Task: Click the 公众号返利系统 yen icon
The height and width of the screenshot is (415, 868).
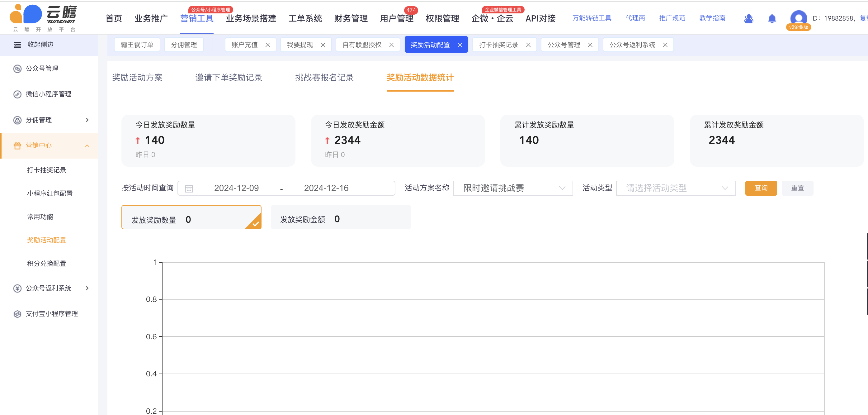Action: [x=17, y=288]
